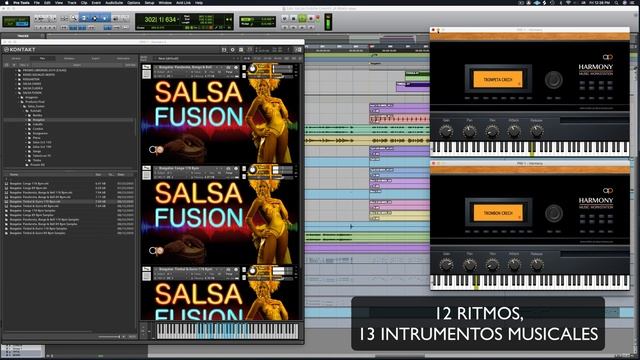This screenshot has height=360, width=640.
Task: Open the Window menu
Action: pos(165,2)
